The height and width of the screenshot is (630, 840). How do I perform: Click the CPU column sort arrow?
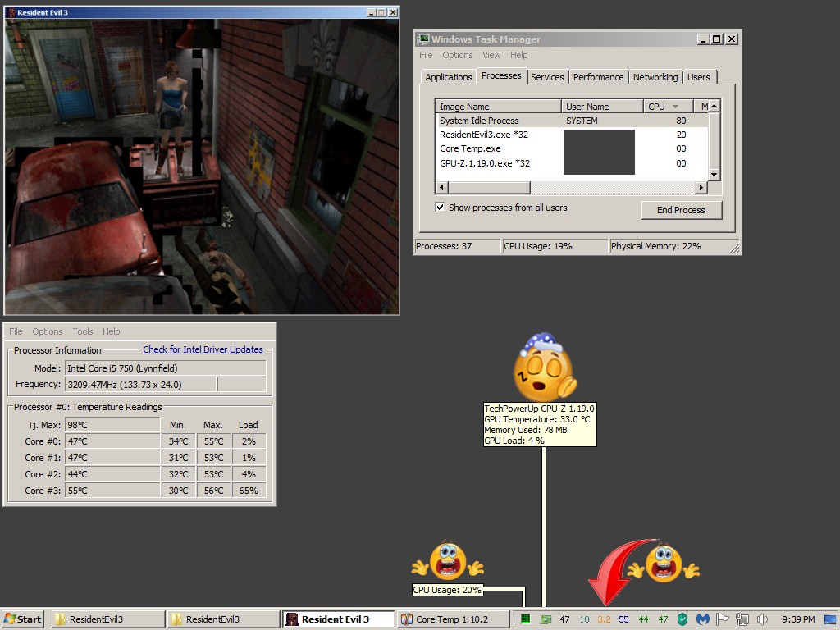coord(675,107)
